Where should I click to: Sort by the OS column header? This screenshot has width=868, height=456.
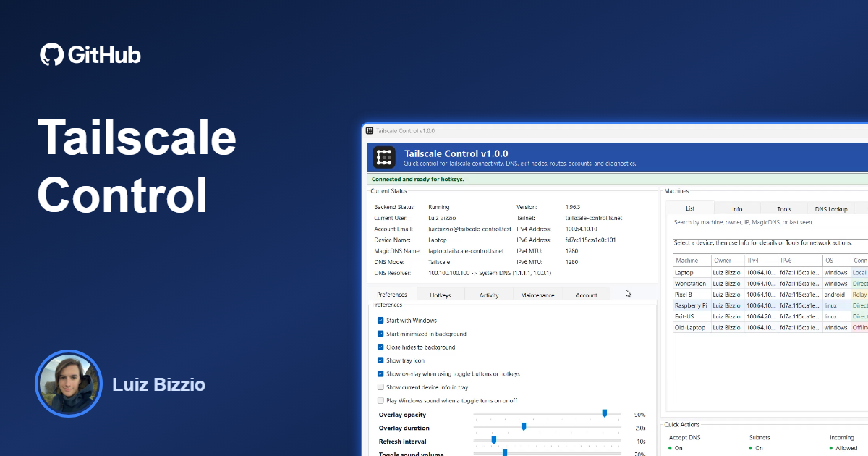coord(837,261)
